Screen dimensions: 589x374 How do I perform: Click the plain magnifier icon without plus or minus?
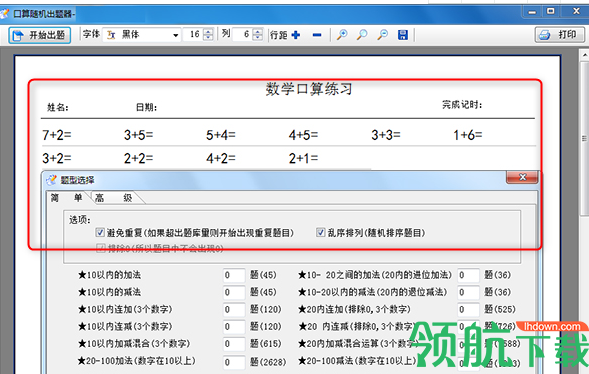point(362,35)
